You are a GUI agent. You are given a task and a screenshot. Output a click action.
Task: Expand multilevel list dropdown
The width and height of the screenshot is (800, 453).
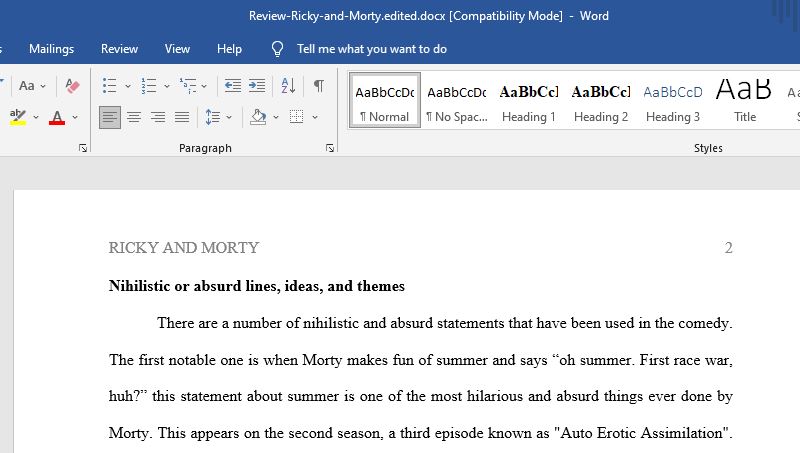(204, 86)
